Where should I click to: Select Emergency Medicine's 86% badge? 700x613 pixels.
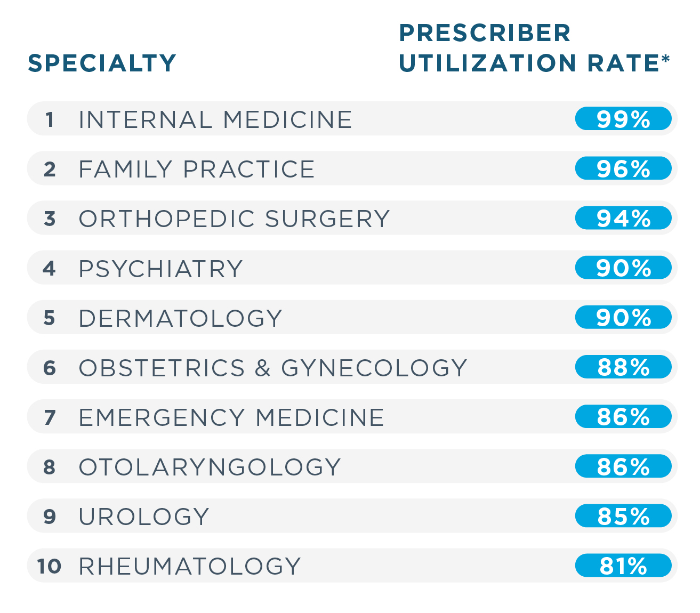coord(623,417)
